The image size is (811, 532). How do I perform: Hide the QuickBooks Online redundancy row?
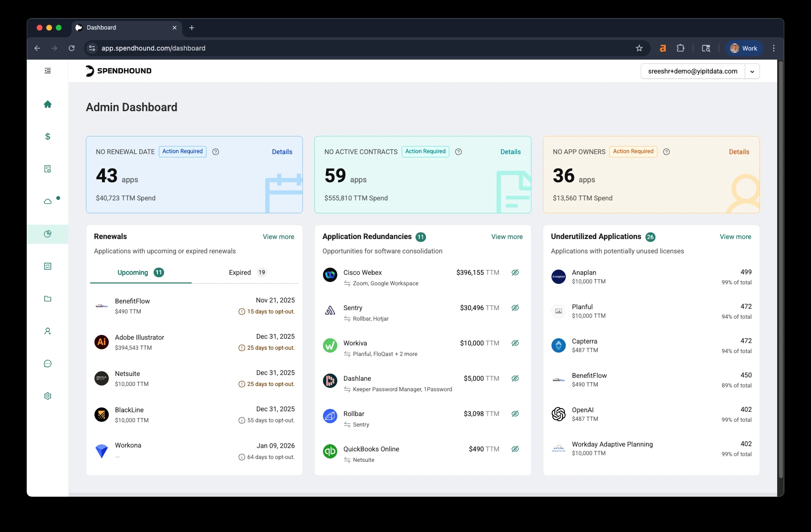point(515,449)
